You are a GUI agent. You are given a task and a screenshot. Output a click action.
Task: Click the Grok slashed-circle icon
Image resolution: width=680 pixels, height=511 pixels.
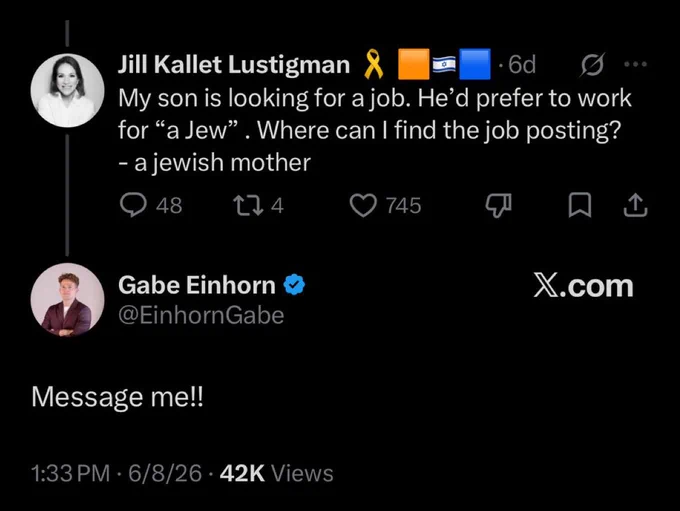pos(592,65)
